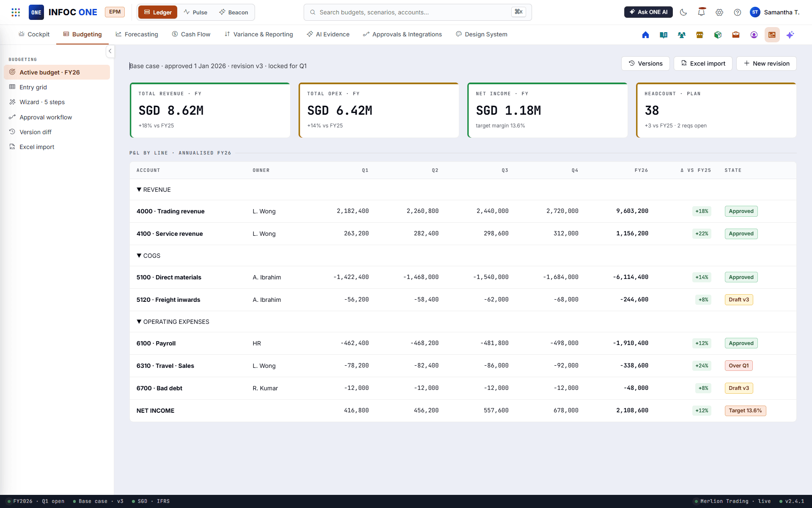The image size is (812, 508).
Task: Open the storefront module icon
Action: click(700, 35)
